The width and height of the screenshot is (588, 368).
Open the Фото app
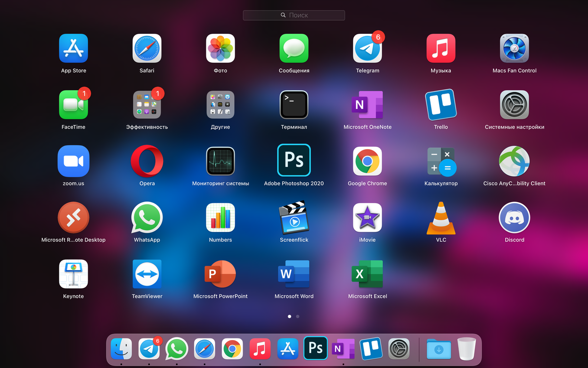click(x=220, y=49)
